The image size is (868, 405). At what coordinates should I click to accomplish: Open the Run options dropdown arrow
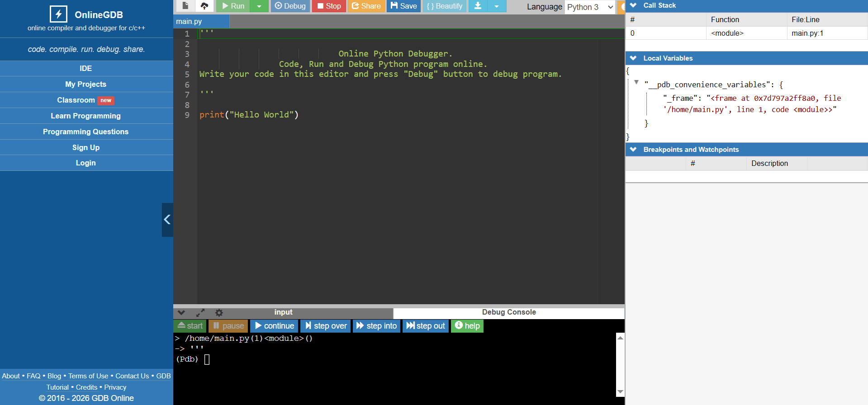click(x=259, y=6)
